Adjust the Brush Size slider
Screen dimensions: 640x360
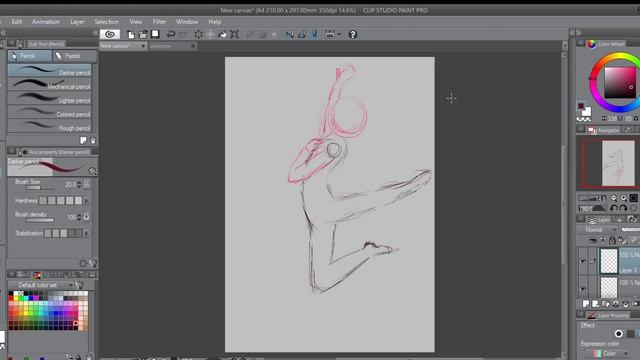click(40, 188)
